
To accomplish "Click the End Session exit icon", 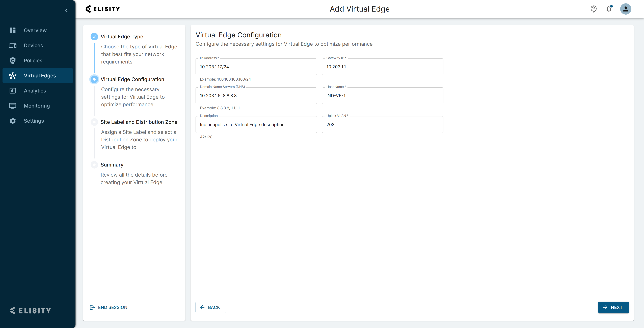I will coord(92,307).
